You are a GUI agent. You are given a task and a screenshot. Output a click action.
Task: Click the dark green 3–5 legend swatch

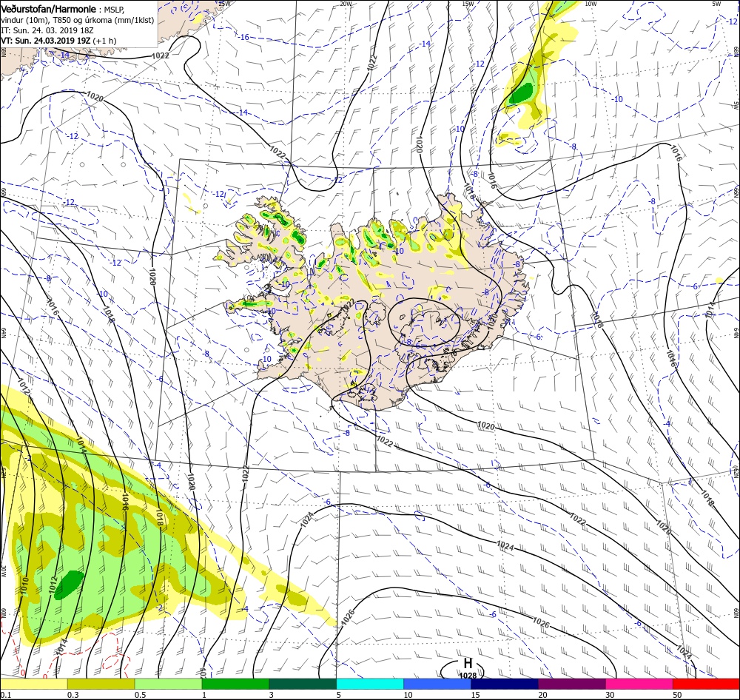(x=303, y=684)
